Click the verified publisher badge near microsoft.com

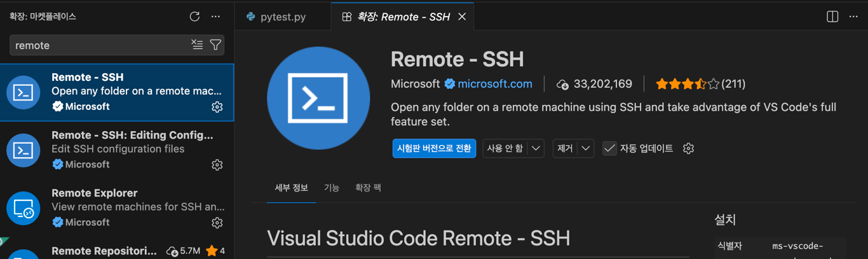click(450, 84)
